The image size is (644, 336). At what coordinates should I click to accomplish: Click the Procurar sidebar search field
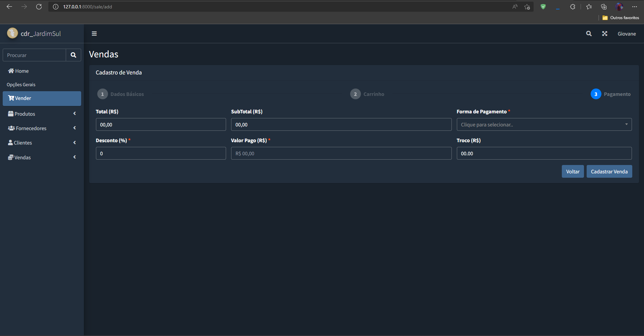34,55
